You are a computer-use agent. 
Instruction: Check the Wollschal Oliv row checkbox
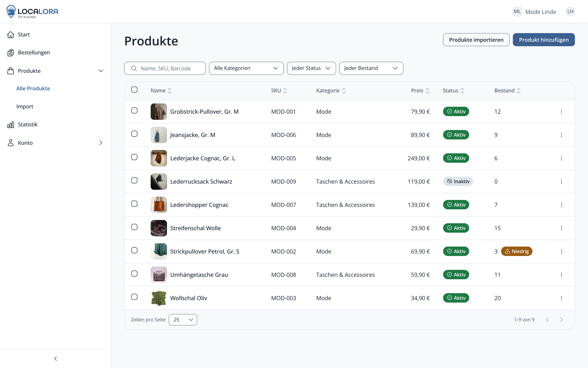[134, 297]
